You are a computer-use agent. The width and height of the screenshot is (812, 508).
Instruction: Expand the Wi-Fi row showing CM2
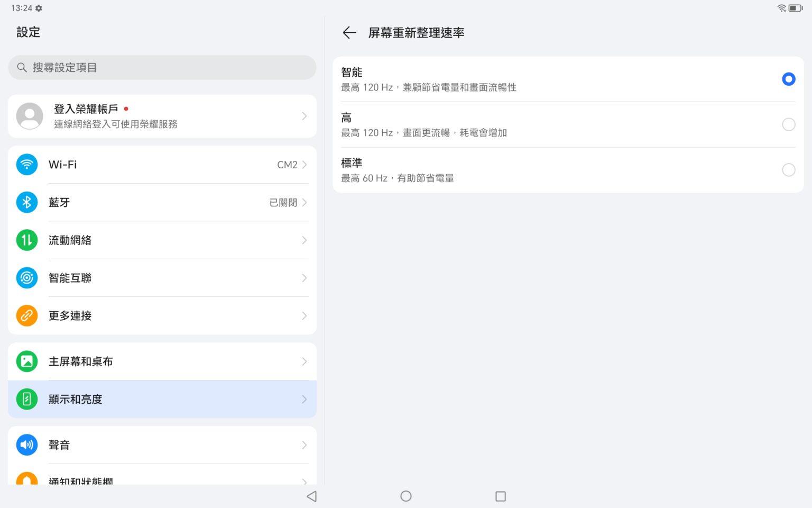(x=304, y=165)
